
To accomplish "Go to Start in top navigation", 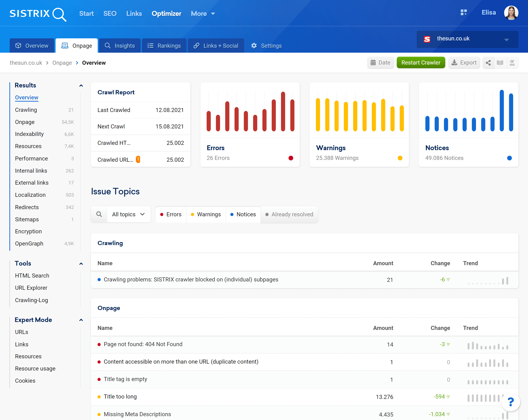I will tap(86, 14).
